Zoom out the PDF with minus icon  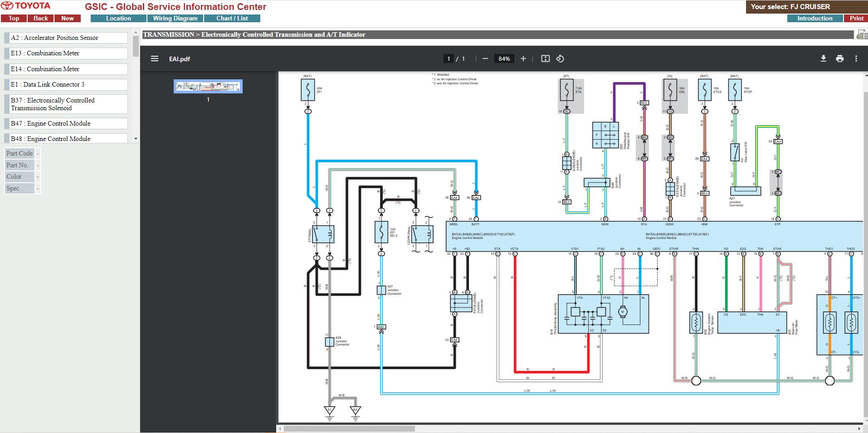pos(485,58)
